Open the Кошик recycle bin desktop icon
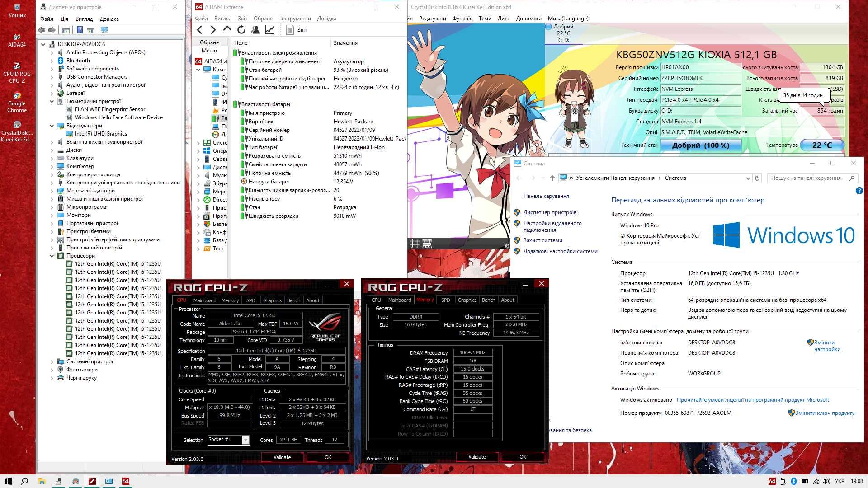The width and height of the screenshot is (868, 488). tap(17, 11)
